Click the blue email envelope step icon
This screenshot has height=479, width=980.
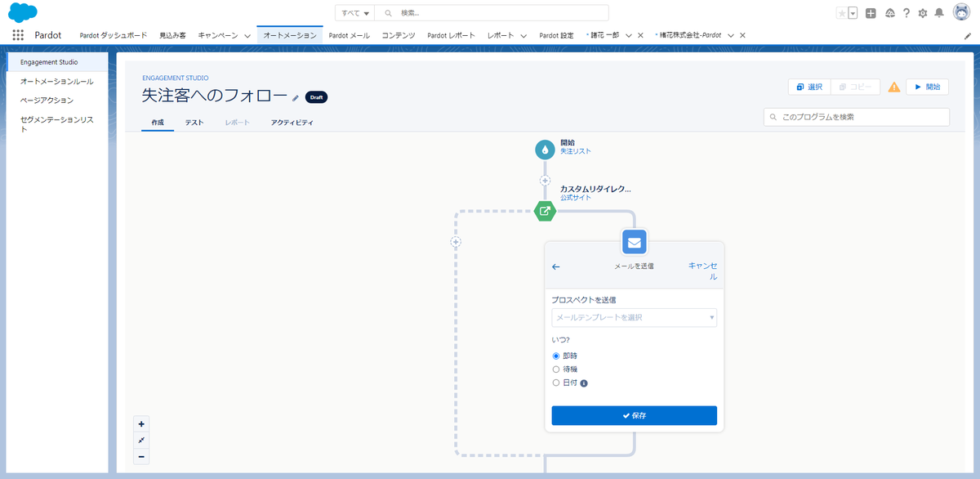[x=635, y=242]
